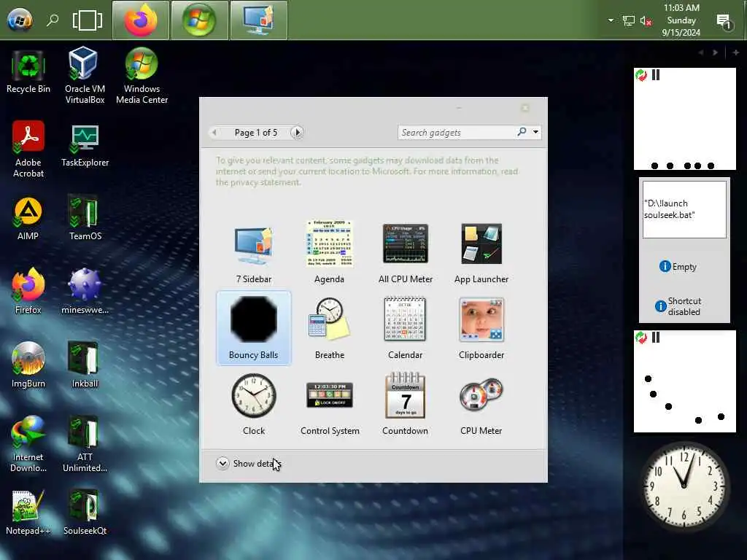The image size is (747, 560).
Task: Click the Start button in taskbar
Action: tap(20, 20)
